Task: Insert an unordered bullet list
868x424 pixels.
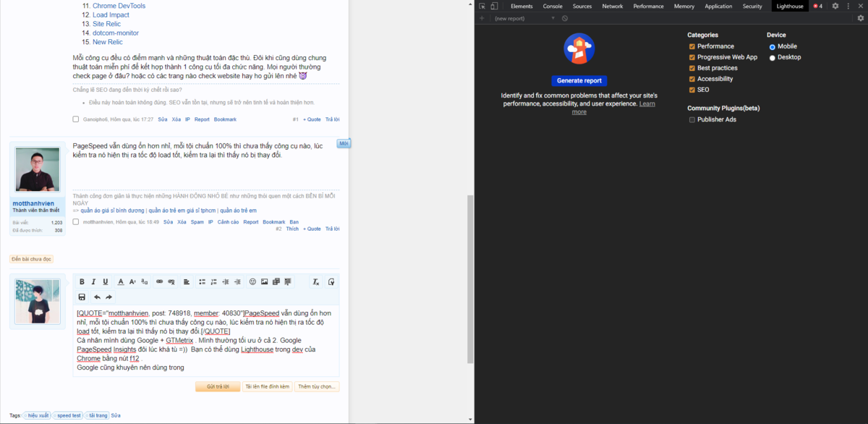Action: pos(203,281)
